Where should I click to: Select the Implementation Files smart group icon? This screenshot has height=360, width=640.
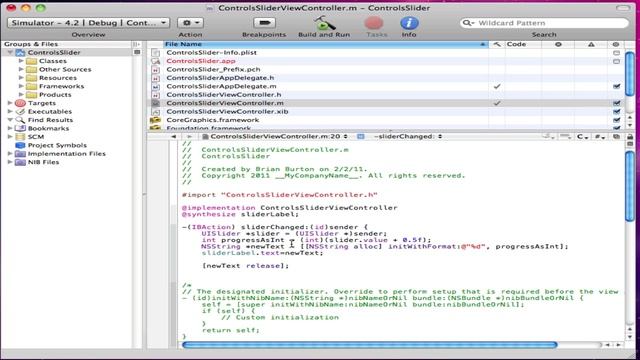tap(20, 153)
